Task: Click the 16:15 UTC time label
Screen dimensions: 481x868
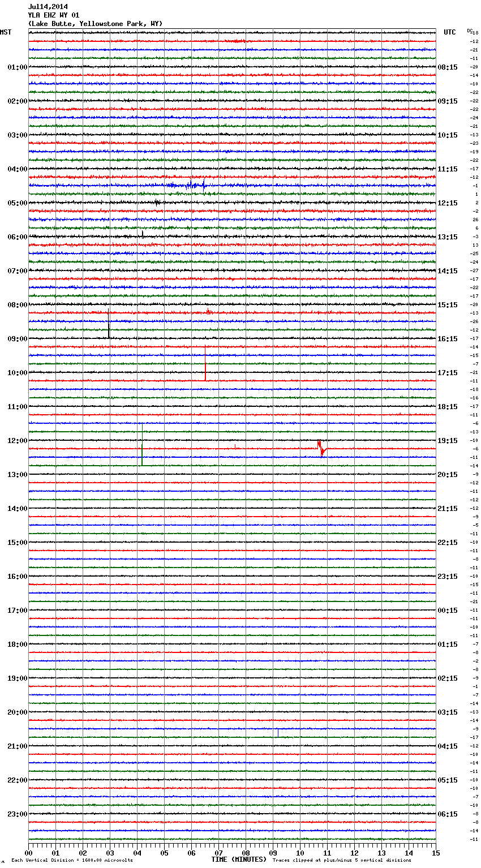Action: (x=448, y=339)
